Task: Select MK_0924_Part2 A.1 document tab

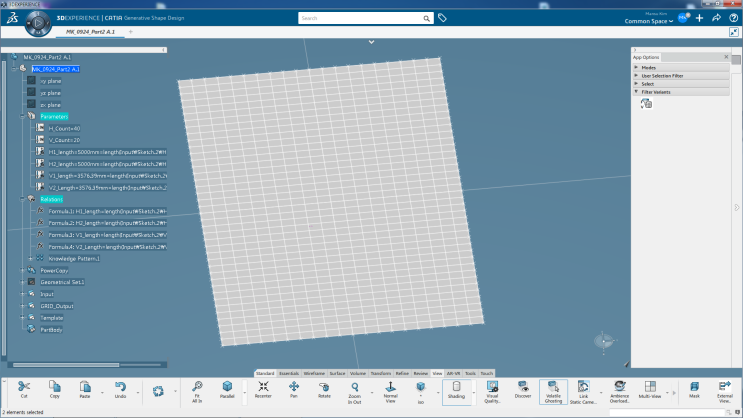Action: pos(90,32)
